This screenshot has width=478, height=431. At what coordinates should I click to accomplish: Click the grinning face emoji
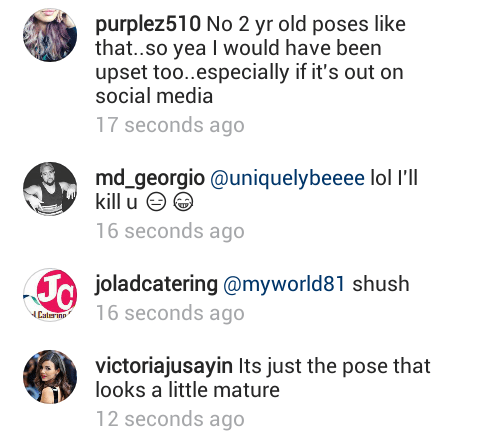(x=183, y=202)
